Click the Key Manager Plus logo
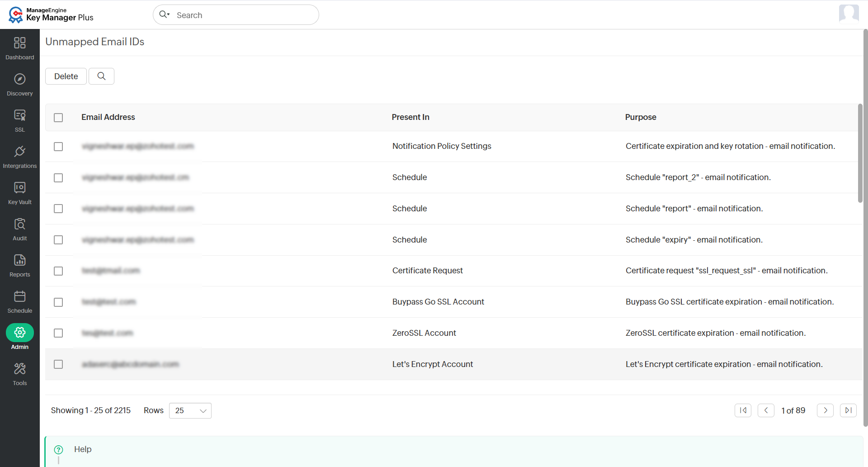 click(51, 14)
